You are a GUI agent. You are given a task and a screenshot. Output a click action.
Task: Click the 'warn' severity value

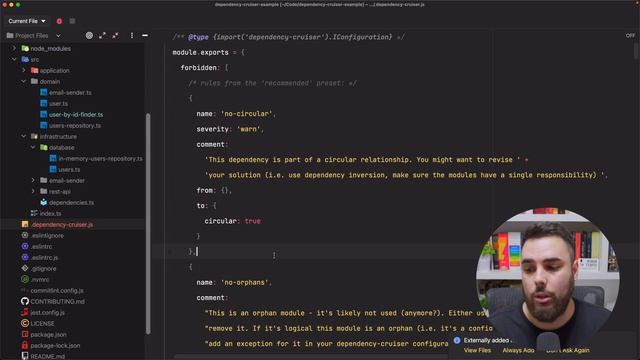[248, 129]
